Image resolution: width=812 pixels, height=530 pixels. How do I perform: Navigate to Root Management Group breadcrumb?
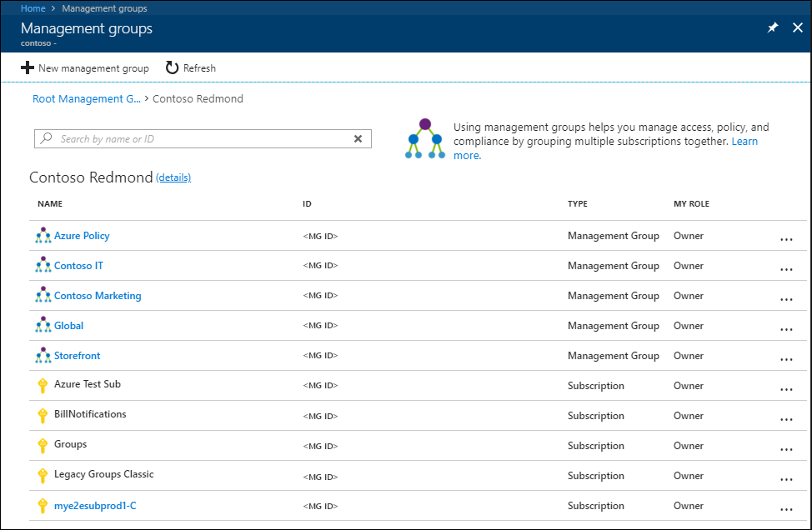[x=87, y=98]
